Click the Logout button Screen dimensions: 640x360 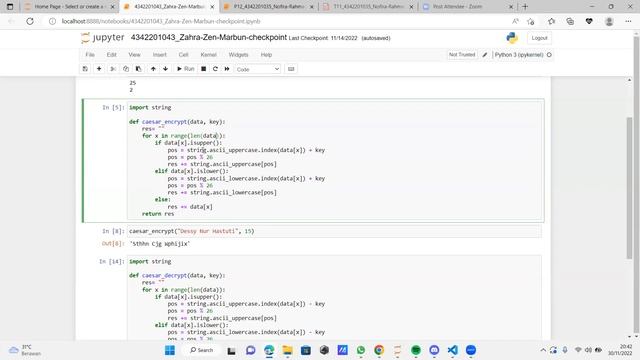[539, 38]
